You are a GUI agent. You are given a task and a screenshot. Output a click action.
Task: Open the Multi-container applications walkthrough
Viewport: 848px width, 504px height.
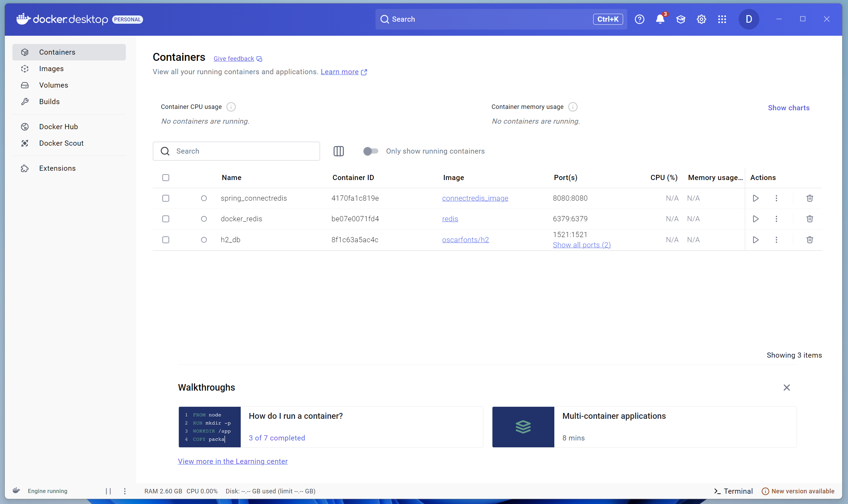644,427
